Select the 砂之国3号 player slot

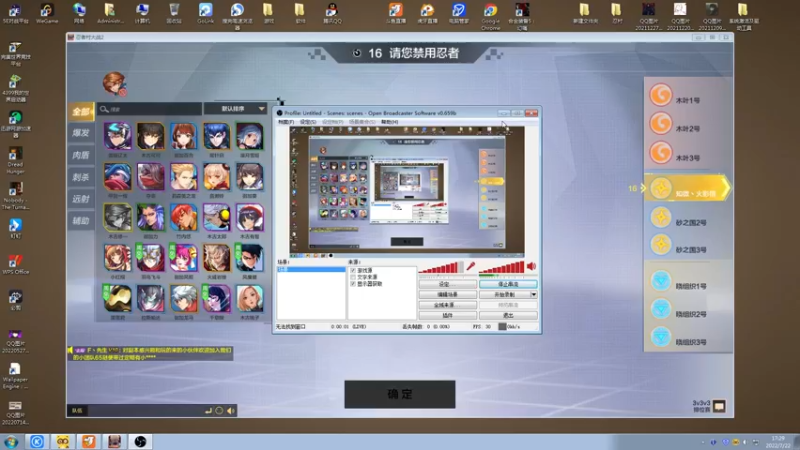point(688,245)
